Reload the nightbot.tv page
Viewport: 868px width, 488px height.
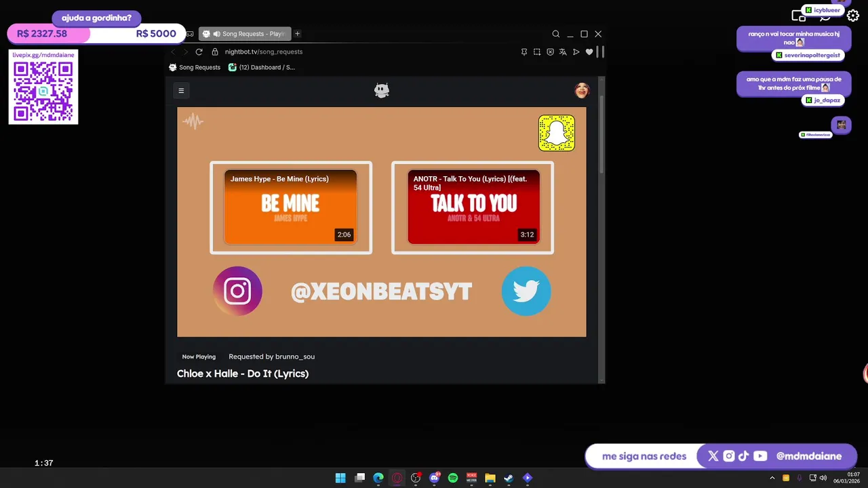point(199,52)
